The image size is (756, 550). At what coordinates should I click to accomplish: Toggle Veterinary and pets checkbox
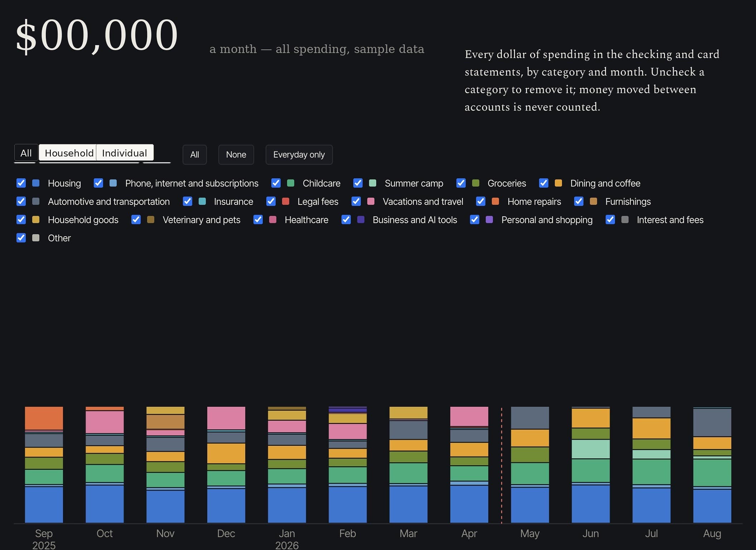coord(136,219)
